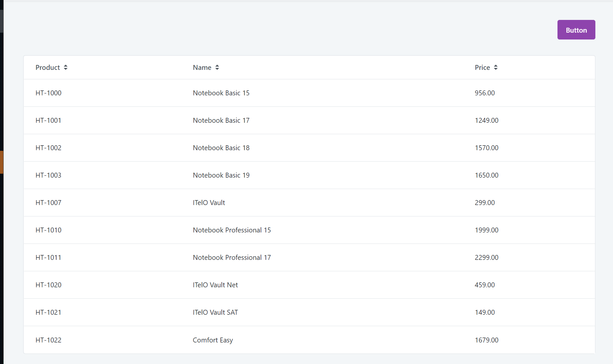Click the price 956.00 cell
Screen dimensions: 613x364
pyautogui.click(x=485, y=93)
